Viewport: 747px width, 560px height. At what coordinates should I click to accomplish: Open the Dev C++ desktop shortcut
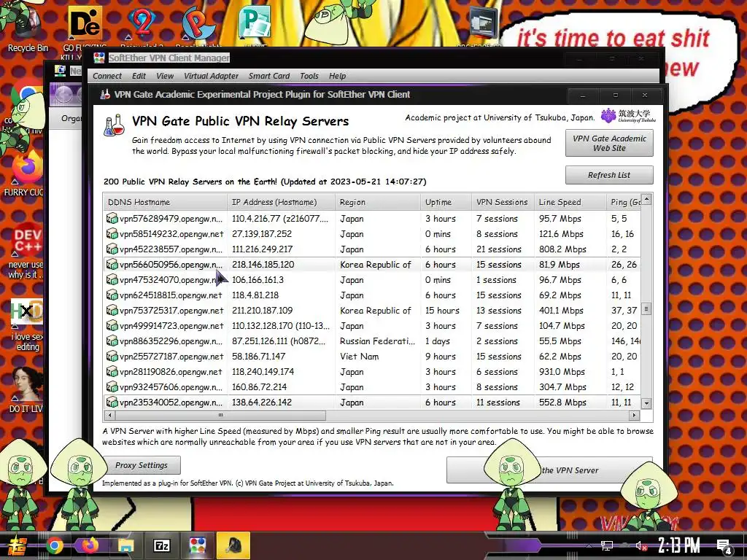(x=27, y=250)
